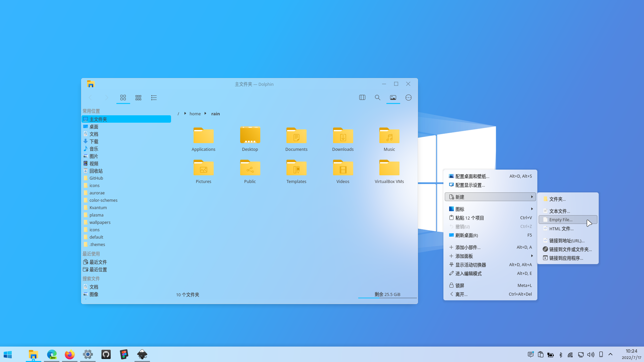The image size is (644, 362).
Task: Open the VirtualBox VMs folder
Action: [389, 171]
